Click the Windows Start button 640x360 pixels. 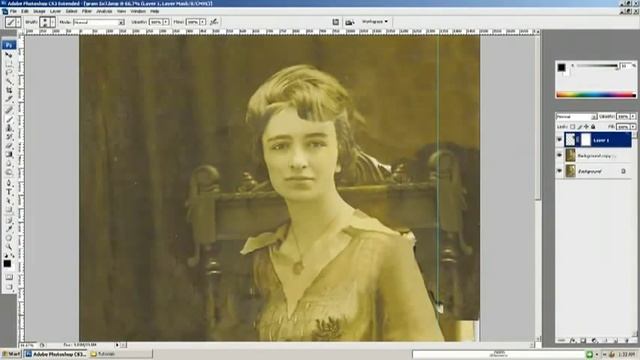(x=11, y=354)
